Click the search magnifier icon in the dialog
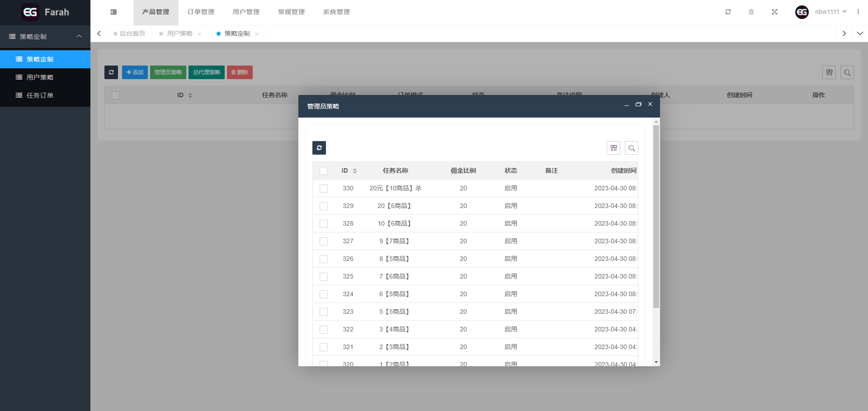This screenshot has height=411, width=868. 631,148
